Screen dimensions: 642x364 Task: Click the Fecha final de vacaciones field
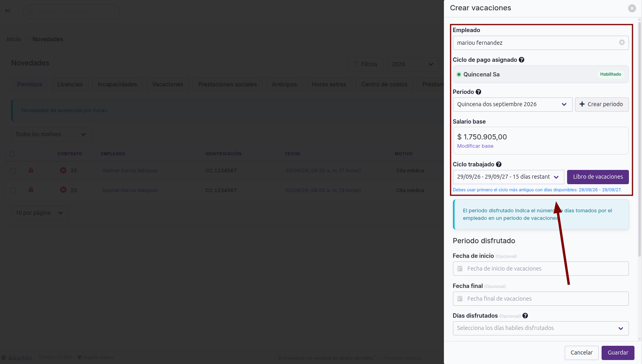(541, 299)
